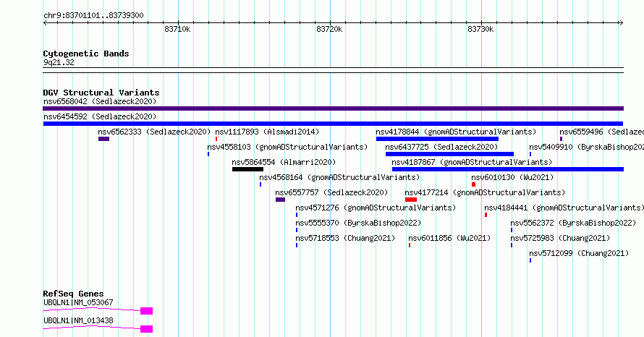This screenshot has width=644, height=337.
Task: Select the DGV Structural Variants track title
Action: (101, 93)
